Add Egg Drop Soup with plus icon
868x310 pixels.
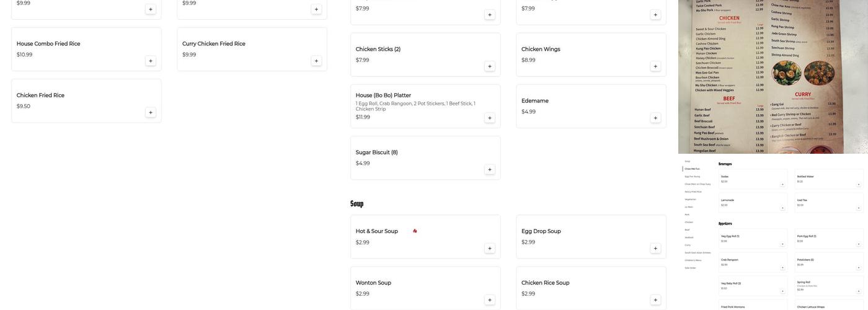[x=655, y=249]
